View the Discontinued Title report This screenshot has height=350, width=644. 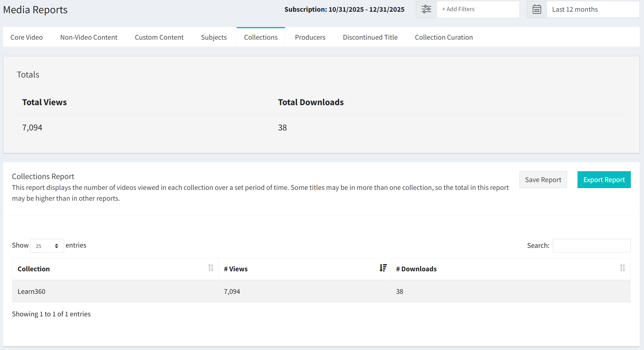(370, 37)
